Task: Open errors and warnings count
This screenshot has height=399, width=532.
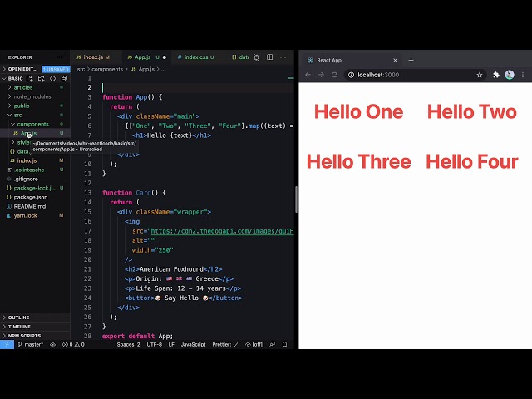Action: 73,344
